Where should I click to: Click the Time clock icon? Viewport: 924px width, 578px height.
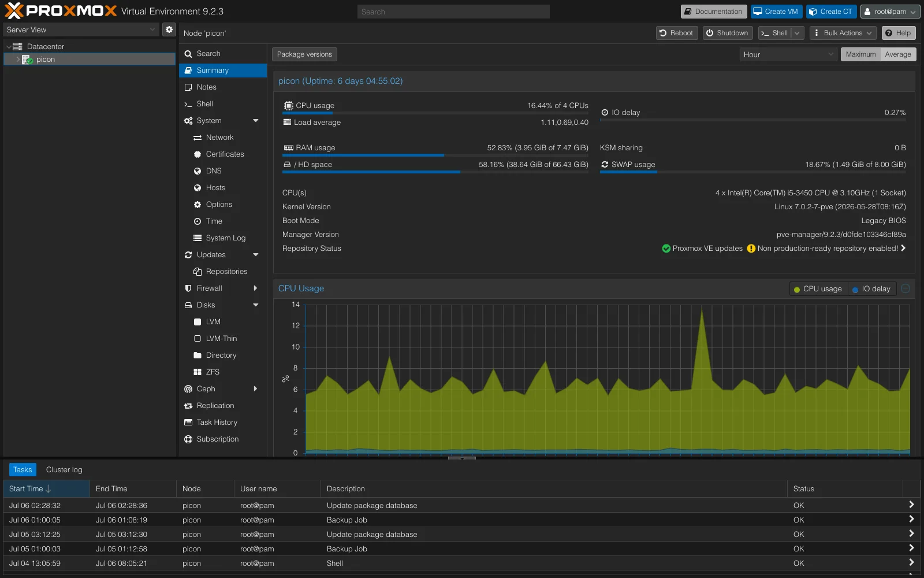[x=198, y=221]
